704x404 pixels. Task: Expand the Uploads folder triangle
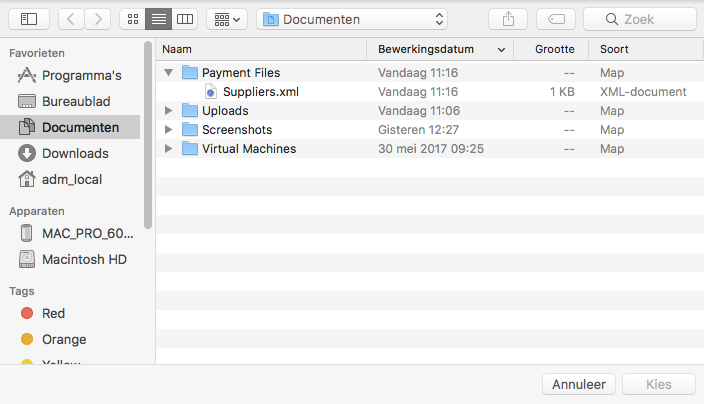tap(168, 111)
